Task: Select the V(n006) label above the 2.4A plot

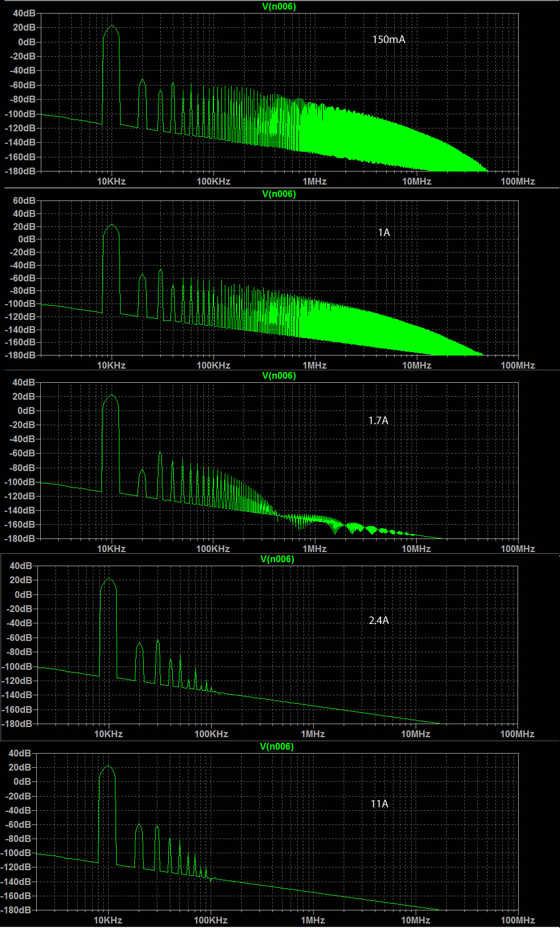Action: tap(277, 559)
